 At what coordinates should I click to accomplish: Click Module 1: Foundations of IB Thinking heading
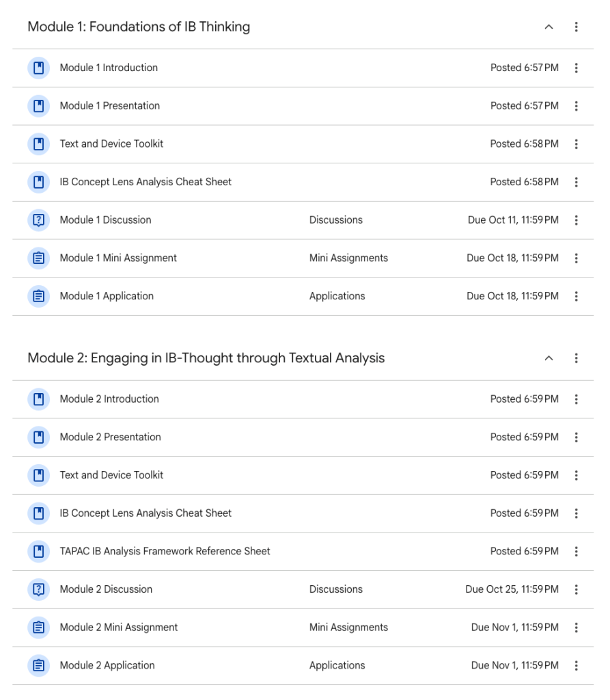coord(139,27)
